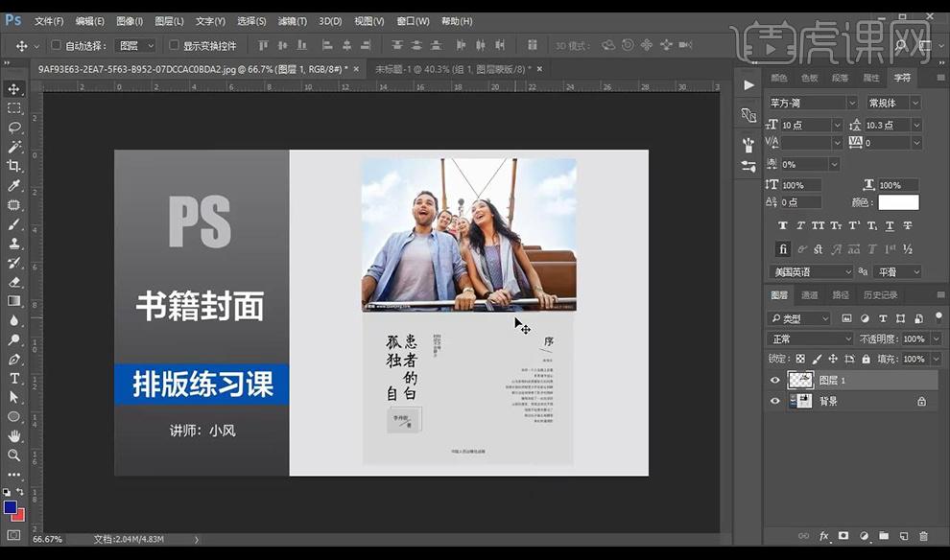Open the 美国英语 language dropdown
The height and width of the screenshot is (560, 950).
[x=811, y=272]
